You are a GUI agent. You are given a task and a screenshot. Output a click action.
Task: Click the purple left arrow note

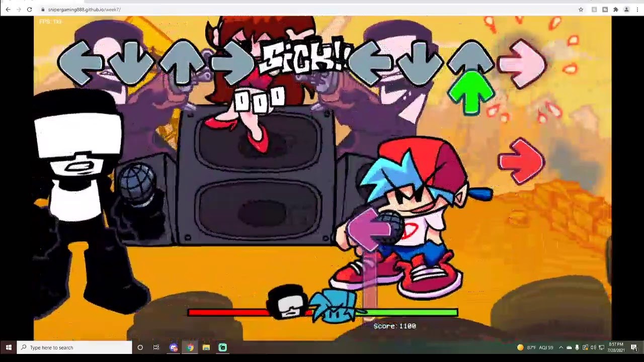click(x=369, y=229)
